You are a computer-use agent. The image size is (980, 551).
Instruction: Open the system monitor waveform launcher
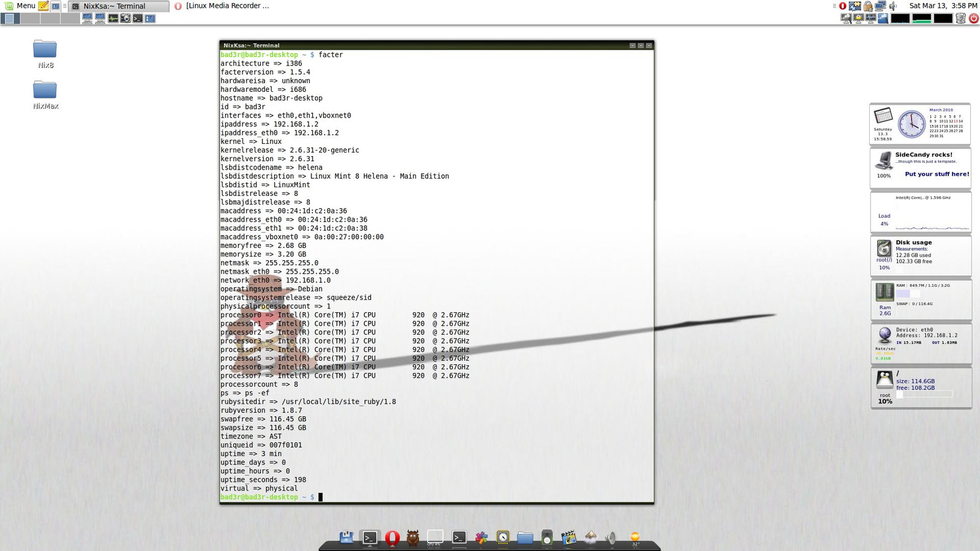tap(113, 18)
